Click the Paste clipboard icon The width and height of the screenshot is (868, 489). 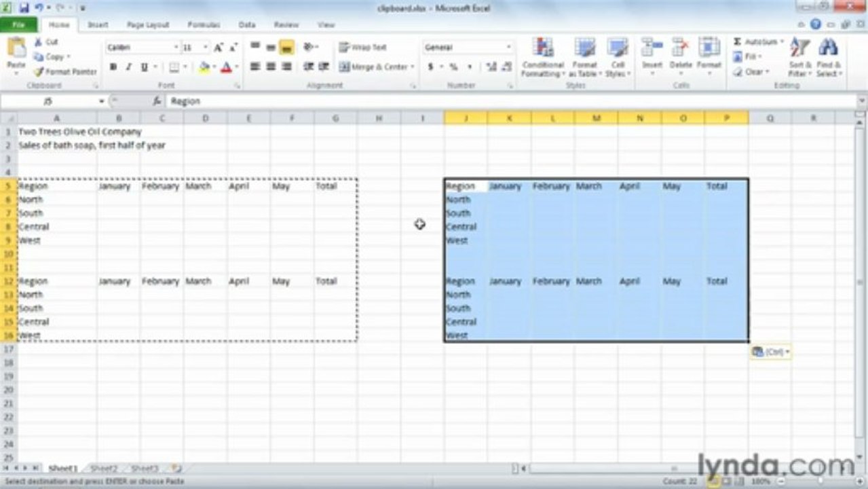tap(16, 49)
